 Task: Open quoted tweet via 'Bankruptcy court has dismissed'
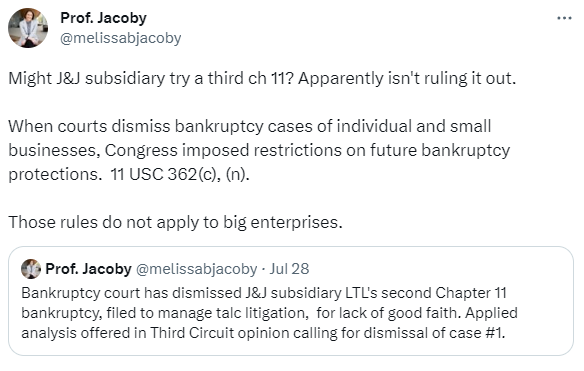click(x=131, y=293)
